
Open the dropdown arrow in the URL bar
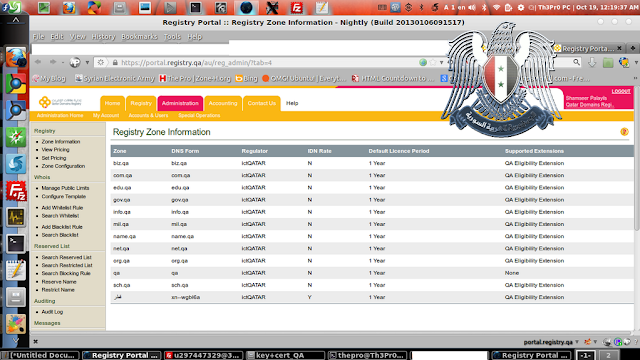coord(442,62)
